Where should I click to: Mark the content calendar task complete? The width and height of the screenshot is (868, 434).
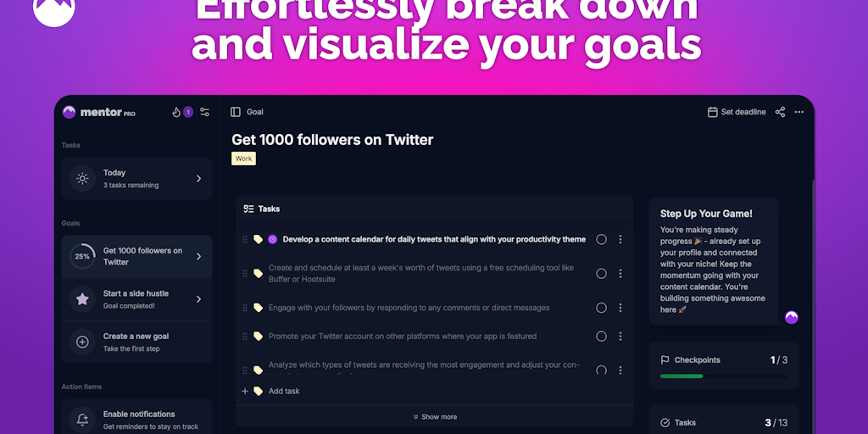click(601, 240)
